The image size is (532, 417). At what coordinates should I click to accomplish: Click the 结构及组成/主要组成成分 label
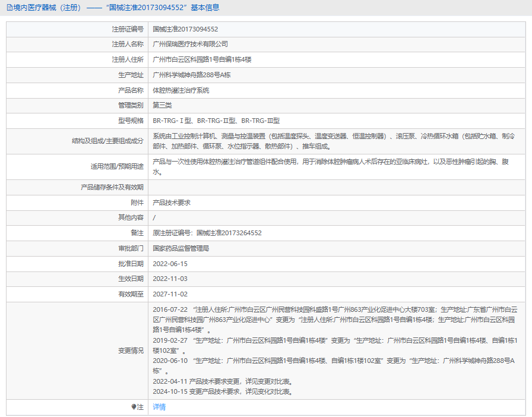click(107, 141)
